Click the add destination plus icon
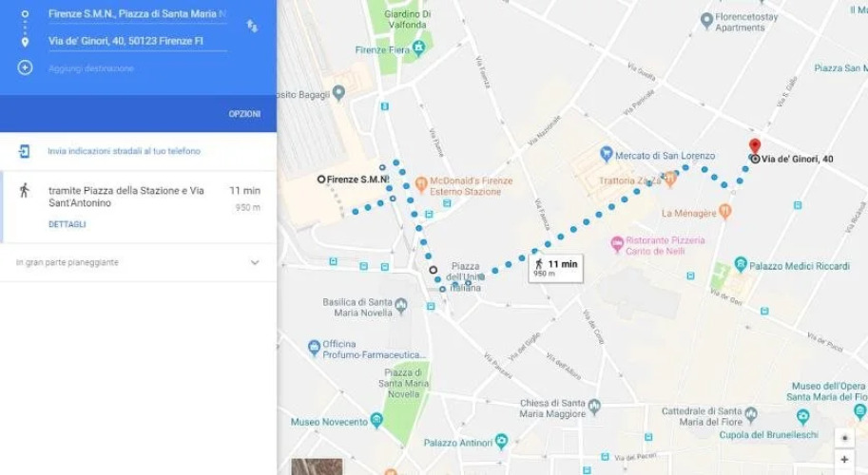Image resolution: width=868 pixels, height=475 pixels. [25, 67]
